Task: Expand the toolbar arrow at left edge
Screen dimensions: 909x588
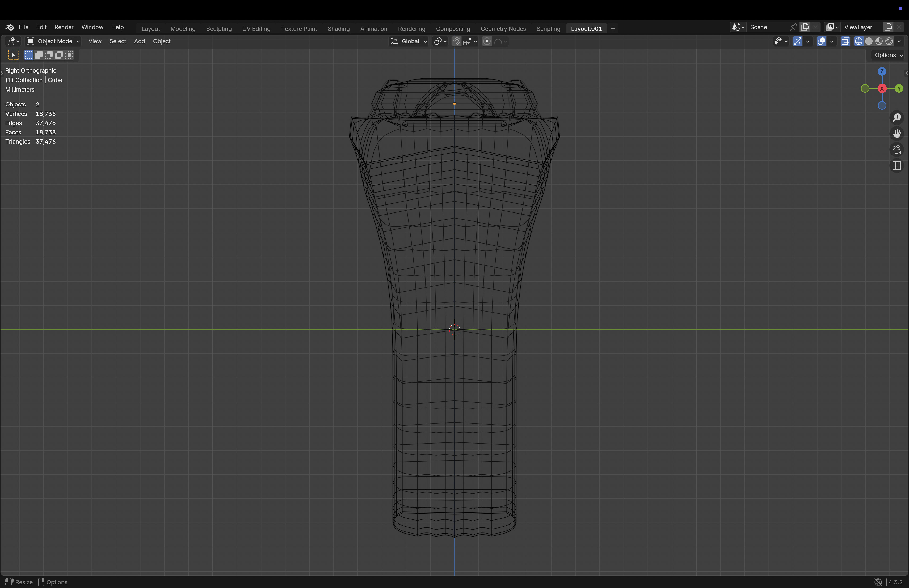Action: 2,73
